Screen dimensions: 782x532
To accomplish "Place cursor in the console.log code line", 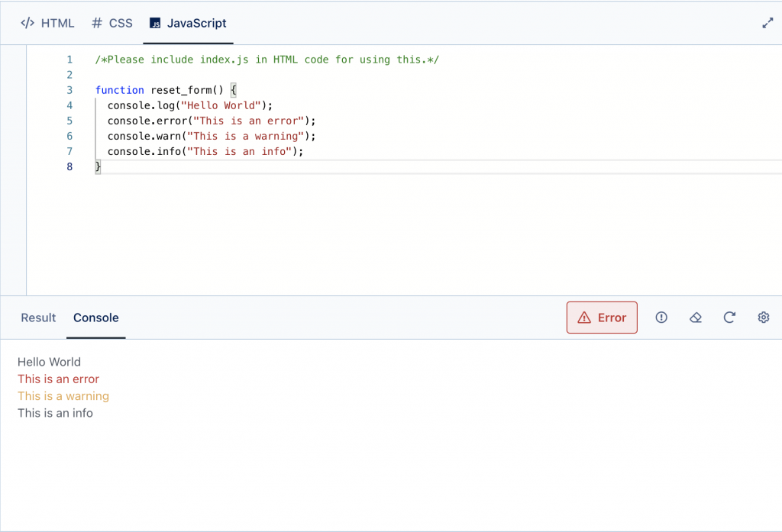I will pyautogui.click(x=189, y=105).
